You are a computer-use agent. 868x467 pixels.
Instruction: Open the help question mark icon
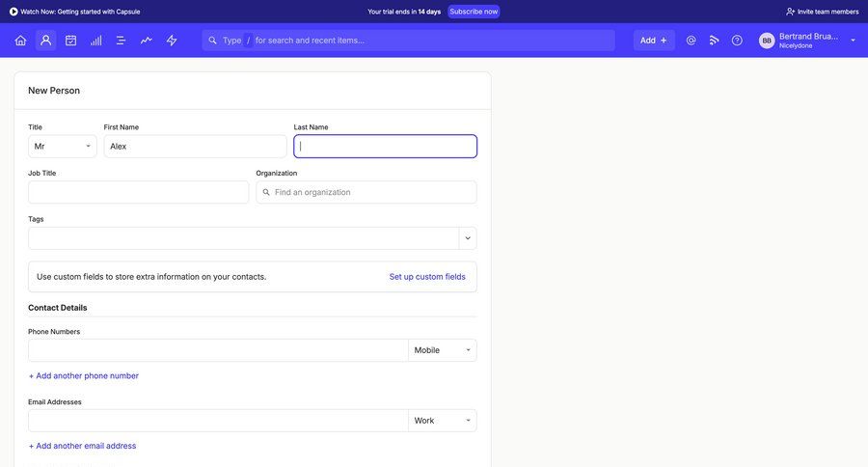[737, 41]
